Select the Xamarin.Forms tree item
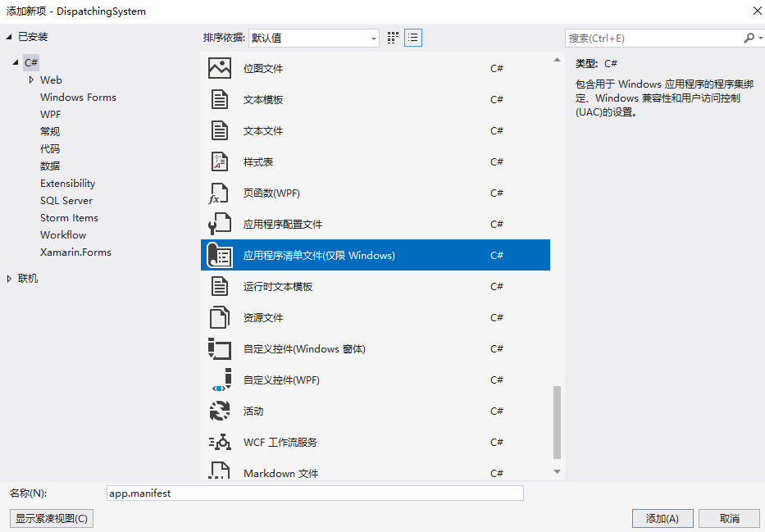 coord(75,252)
